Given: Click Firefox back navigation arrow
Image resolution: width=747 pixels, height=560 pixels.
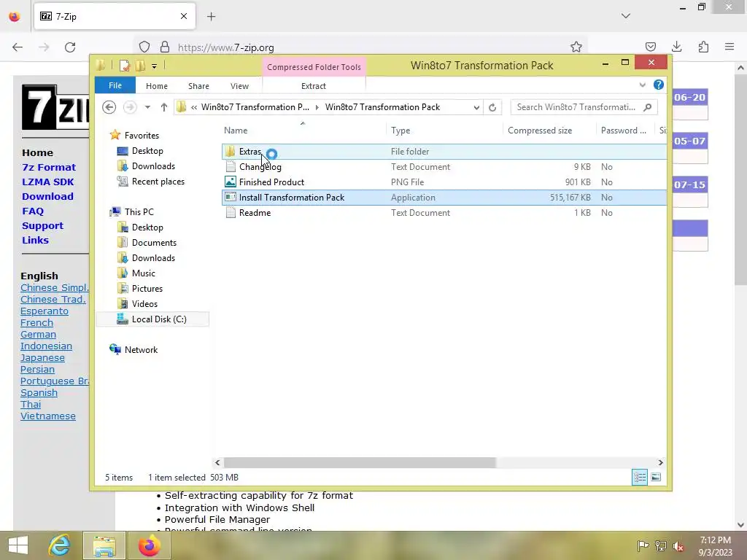Looking at the screenshot, I should tap(18, 47).
